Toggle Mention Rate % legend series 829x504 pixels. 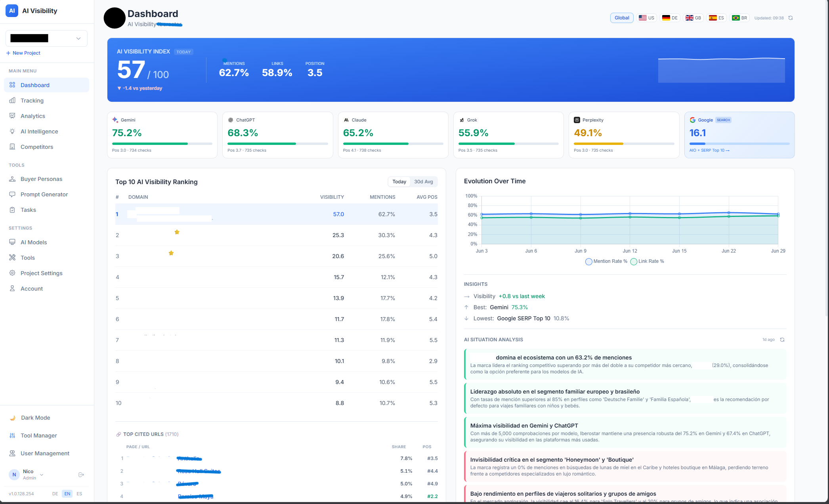click(606, 261)
